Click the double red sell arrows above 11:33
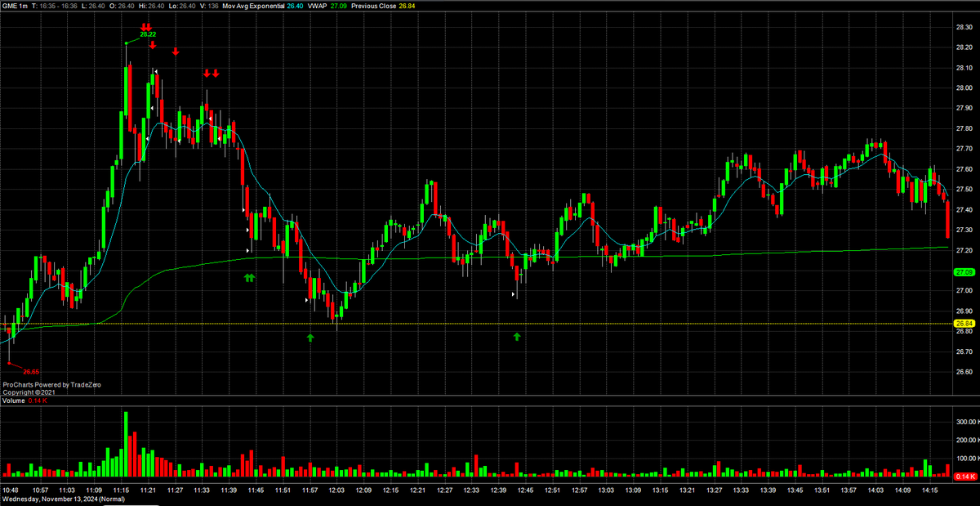Image resolution: width=980 pixels, height=506 pixels. [211, 74]
